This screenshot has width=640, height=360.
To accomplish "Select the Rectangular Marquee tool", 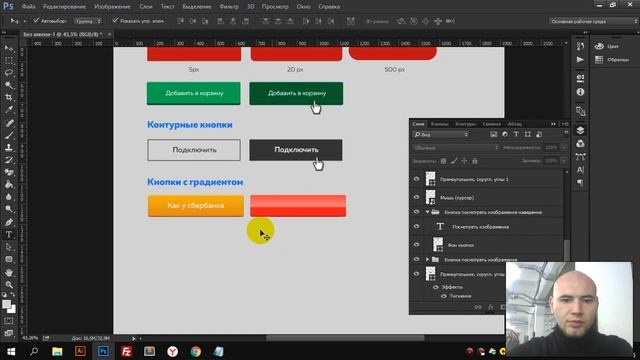I will click(9, 60).
